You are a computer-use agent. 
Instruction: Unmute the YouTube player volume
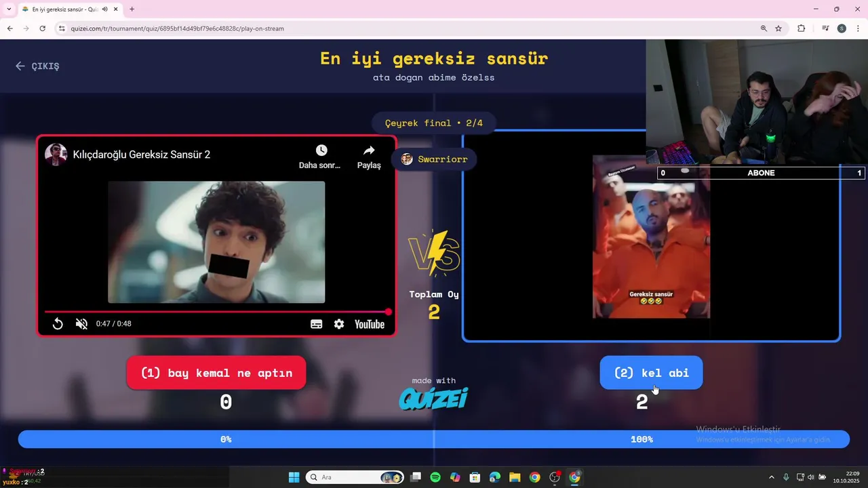tap(81, 324)
